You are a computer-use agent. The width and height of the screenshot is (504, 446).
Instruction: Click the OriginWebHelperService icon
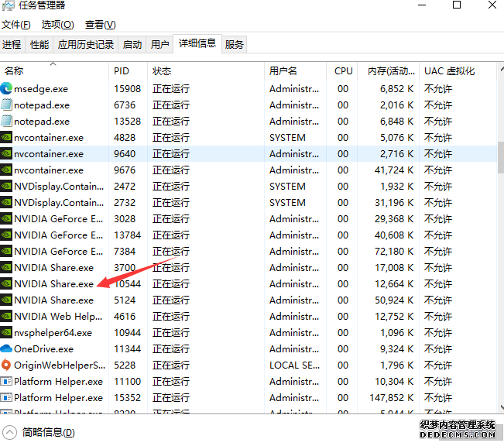coord(6,365)
